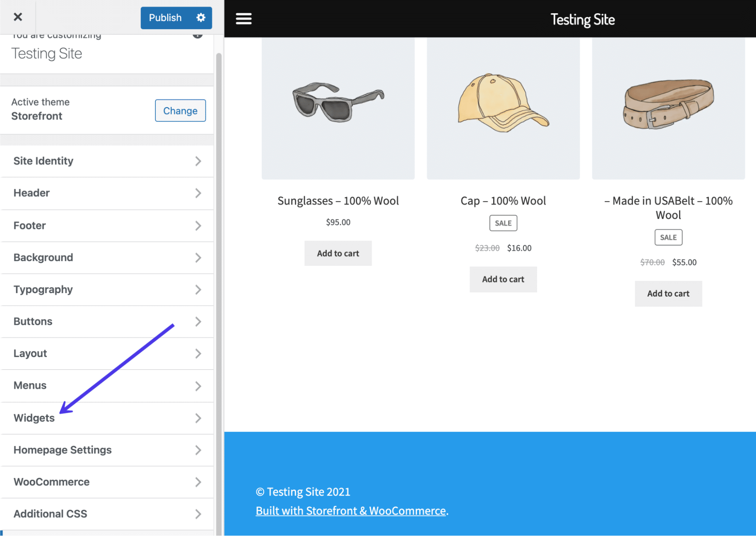Click Add to cart for Sunglasses
This screenshot has width=756, height=536.
(338, 253)
